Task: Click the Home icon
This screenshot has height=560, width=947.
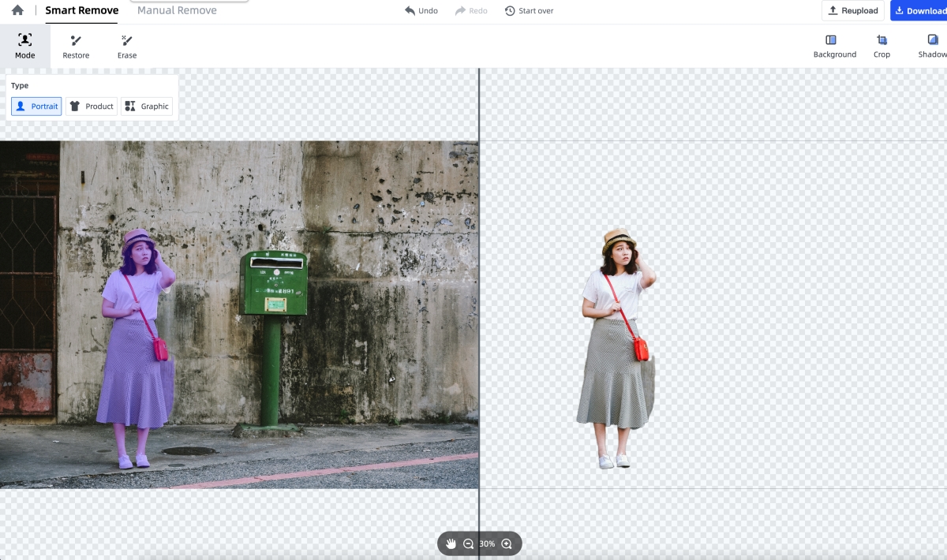Action: tap(17, 11)
